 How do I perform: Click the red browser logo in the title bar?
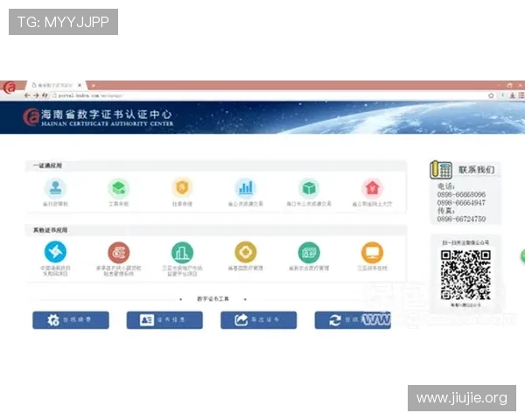(x=10, y=87)
